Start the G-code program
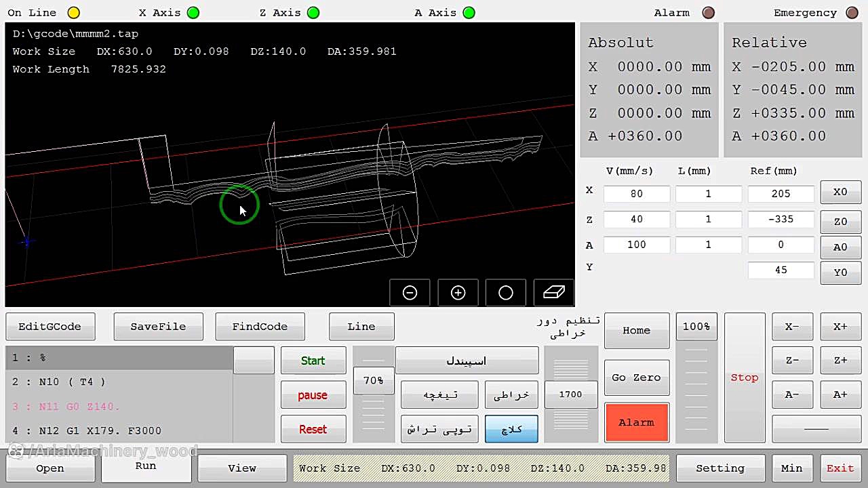 313,361
